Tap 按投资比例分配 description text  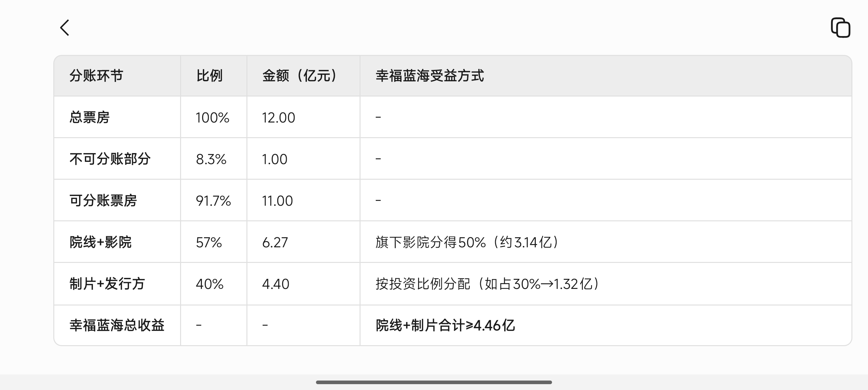(x=423, y=284)
